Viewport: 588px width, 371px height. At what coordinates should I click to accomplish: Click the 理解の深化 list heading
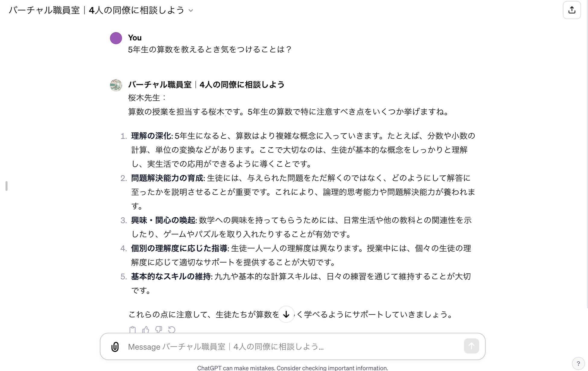click(x=151, y=136)
